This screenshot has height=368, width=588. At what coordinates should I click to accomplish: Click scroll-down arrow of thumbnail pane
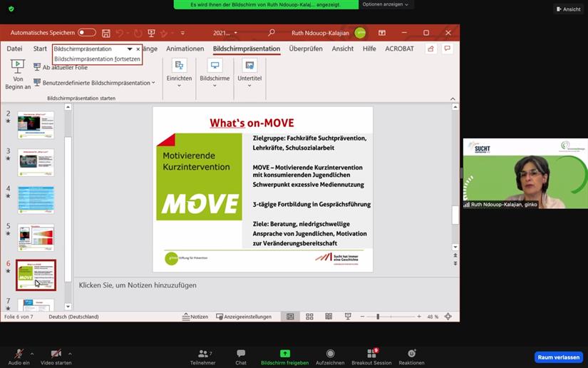pos(68,307)
